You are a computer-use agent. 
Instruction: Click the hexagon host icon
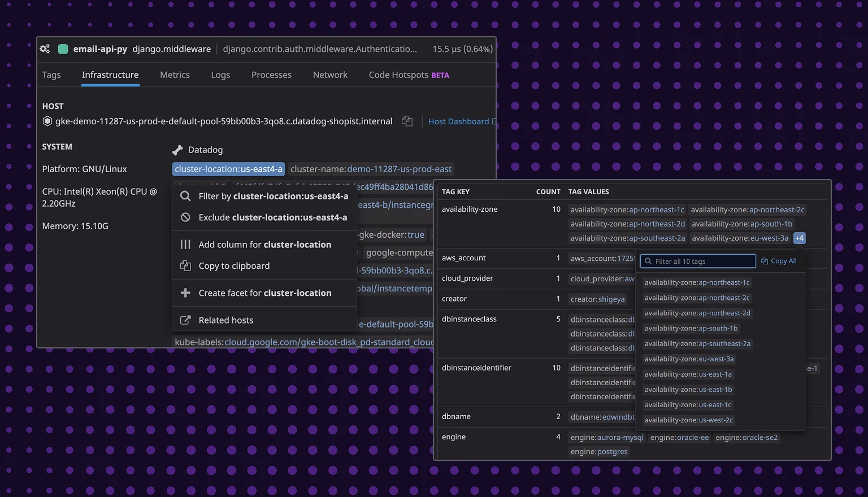click(47, 121)
